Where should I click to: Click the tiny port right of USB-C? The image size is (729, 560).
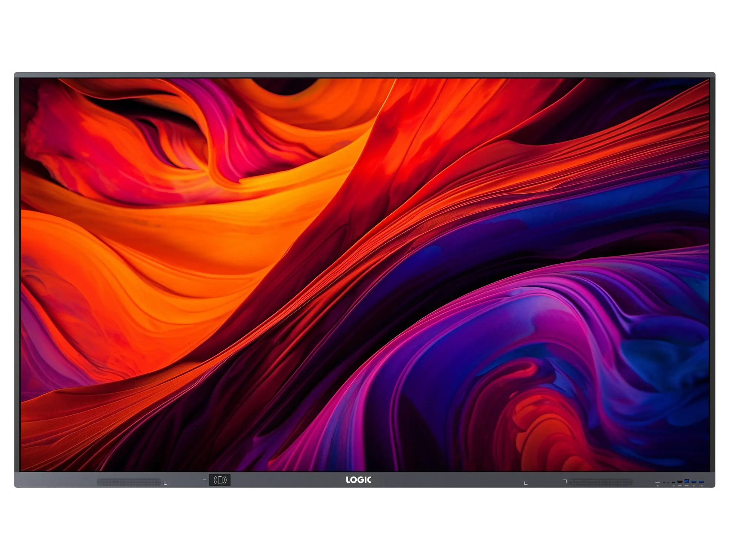[x=668, y=483]
